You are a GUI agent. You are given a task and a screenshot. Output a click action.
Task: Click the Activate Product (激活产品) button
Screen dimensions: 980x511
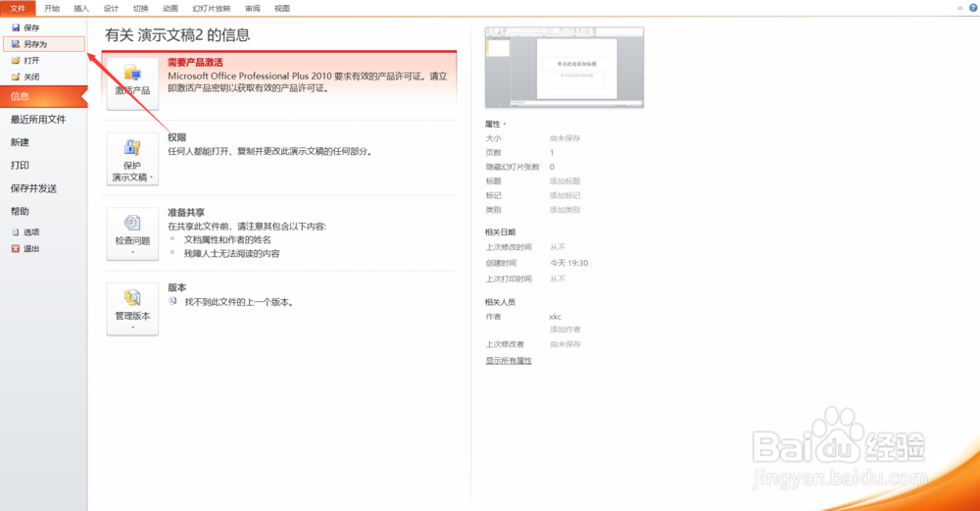point(132,83)
